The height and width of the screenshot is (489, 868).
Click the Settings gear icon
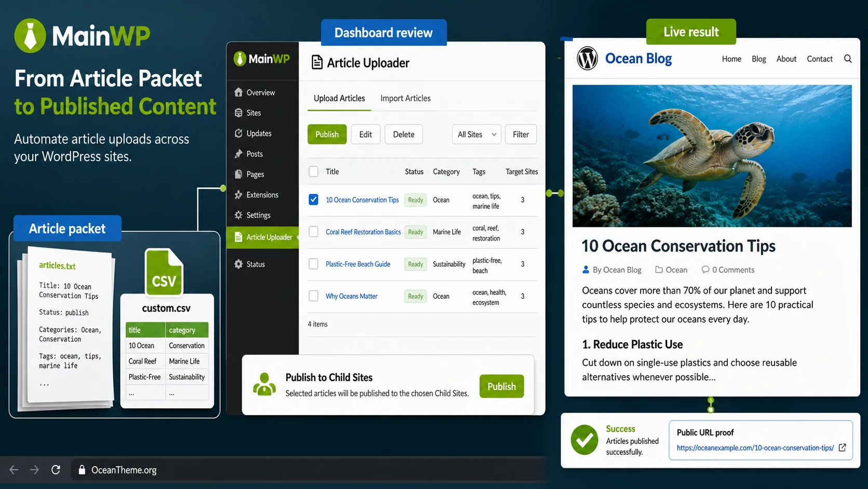[x=238, y=215]
